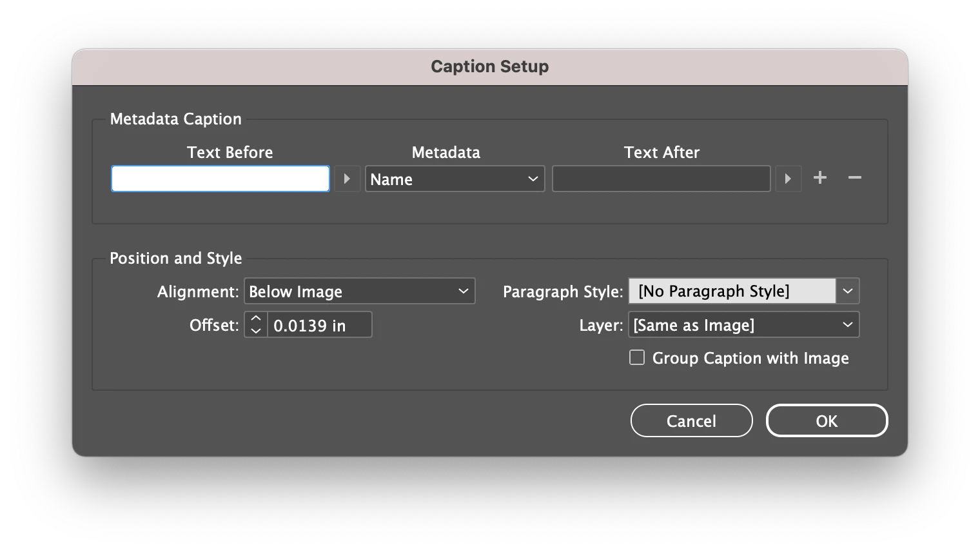Click the Position and Style section heading

pos(176,258)
